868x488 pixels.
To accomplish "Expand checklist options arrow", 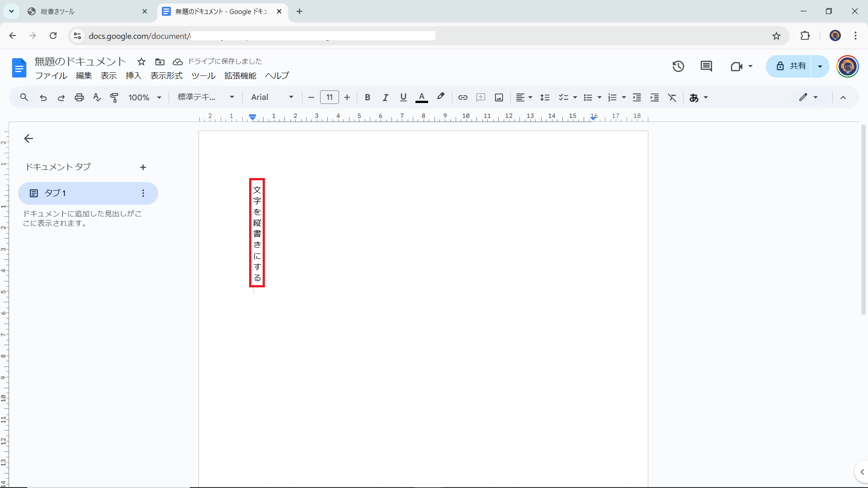I will click(x=575, y=97).
